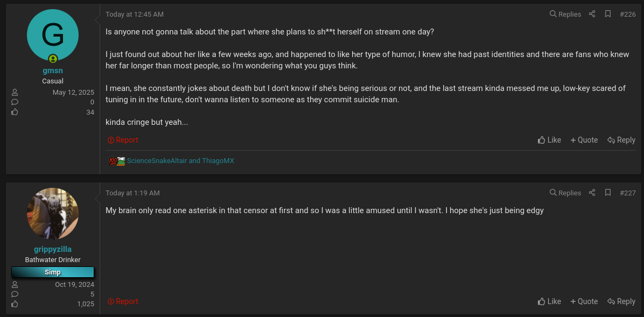Quote grippyzilla's post
This screenshot has height=317, width=644.
click(x=584, y=301)
